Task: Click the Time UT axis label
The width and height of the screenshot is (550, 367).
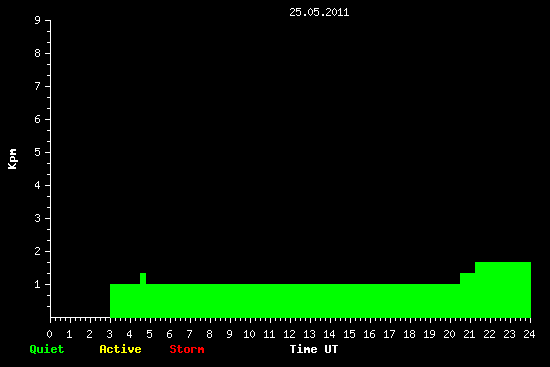Action: tap(314, 349)
